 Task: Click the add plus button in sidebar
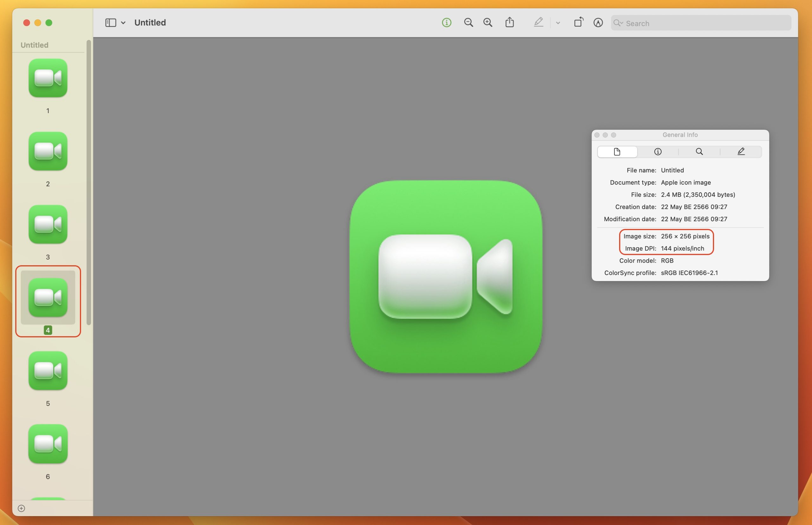(21, 508)
